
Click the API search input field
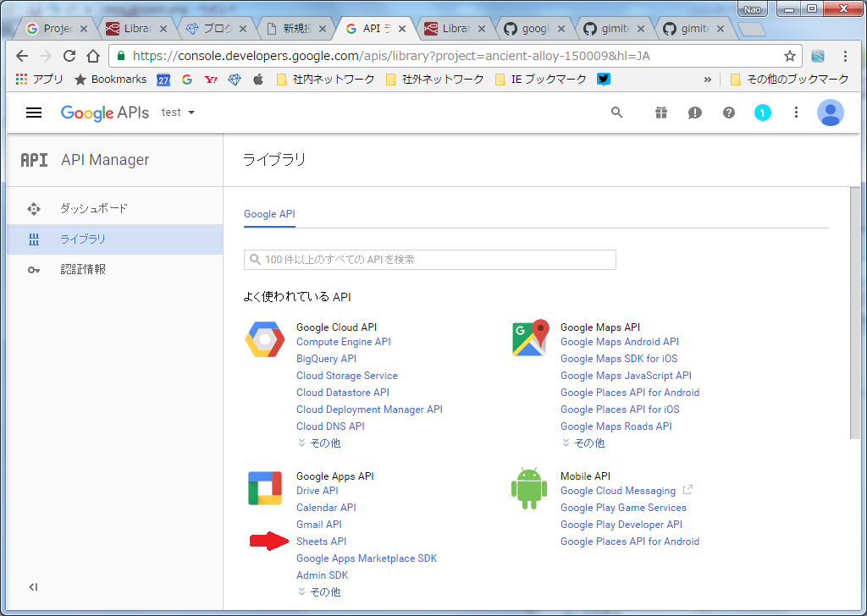pyautogui.click(x=429, y=260)
